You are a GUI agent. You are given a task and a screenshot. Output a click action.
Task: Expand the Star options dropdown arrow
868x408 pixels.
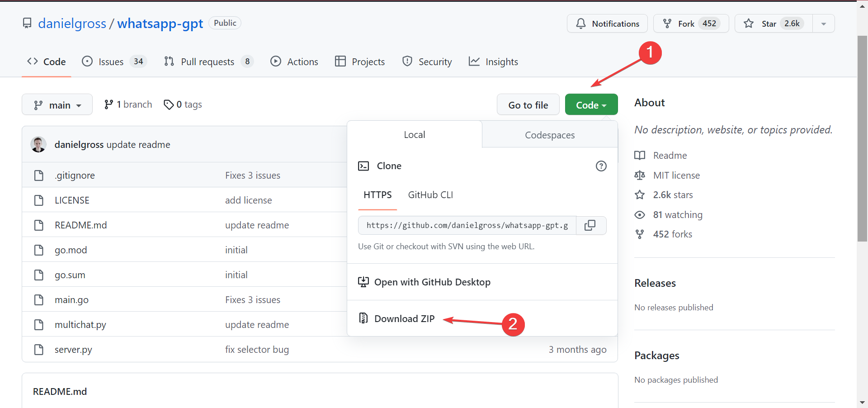[x=823, y=23]
